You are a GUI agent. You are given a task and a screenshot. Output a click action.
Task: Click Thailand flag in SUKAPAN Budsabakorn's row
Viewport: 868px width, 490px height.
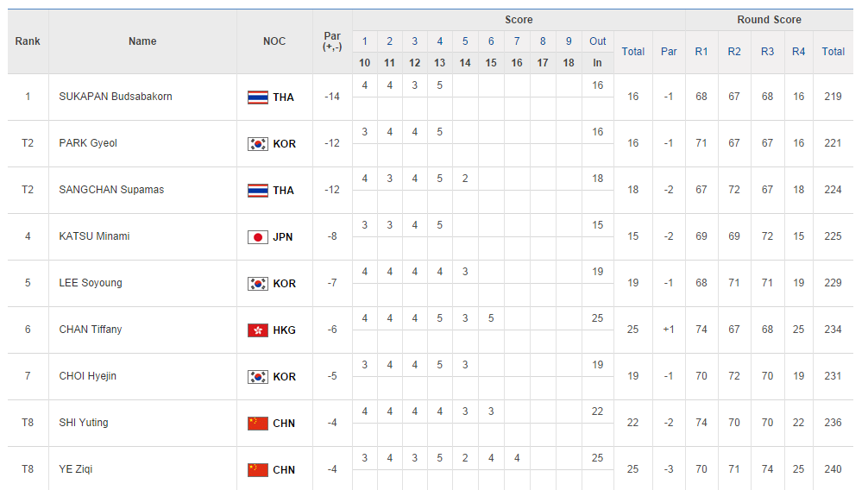(257, 97)
